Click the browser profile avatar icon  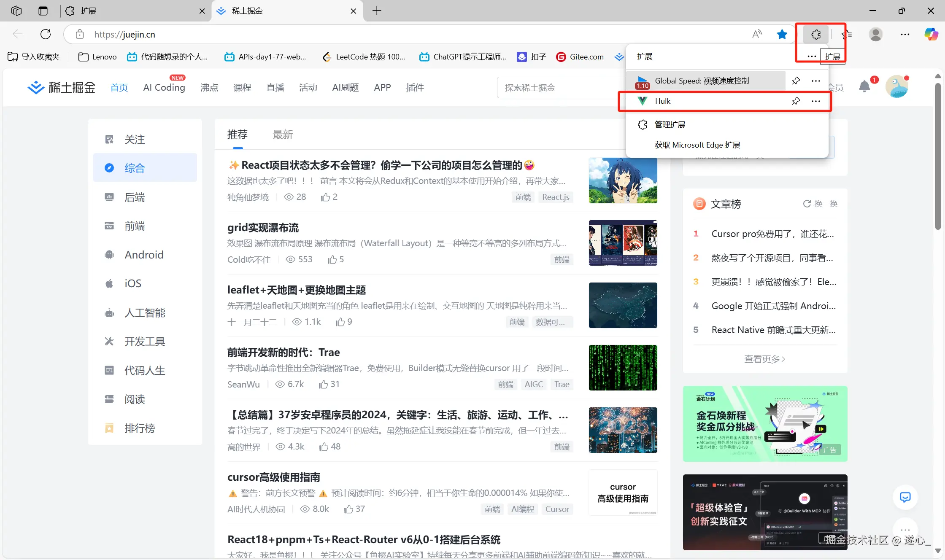click(876, 34)
